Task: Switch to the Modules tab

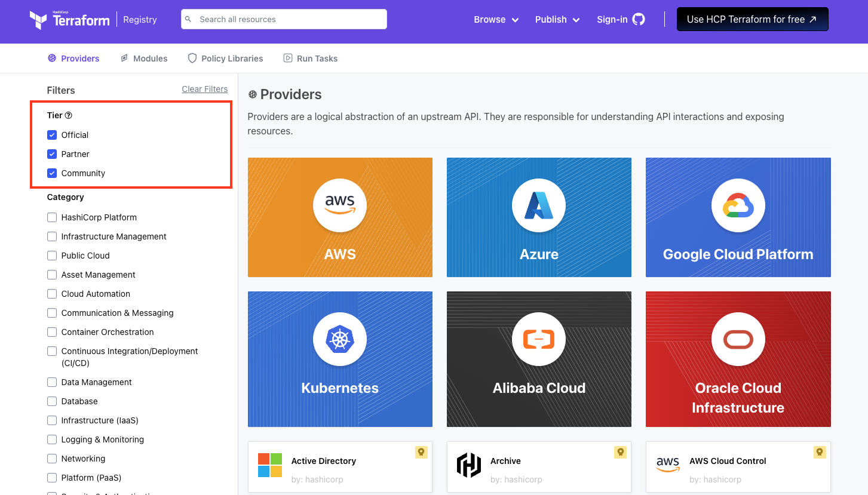Action: (x=144, y=59)
